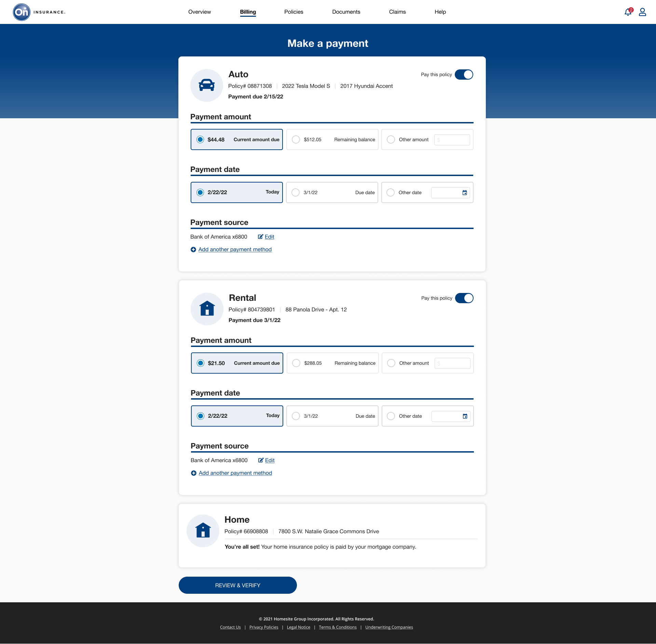
Task: Edit the Rental payment source
Action: [270, 460]
